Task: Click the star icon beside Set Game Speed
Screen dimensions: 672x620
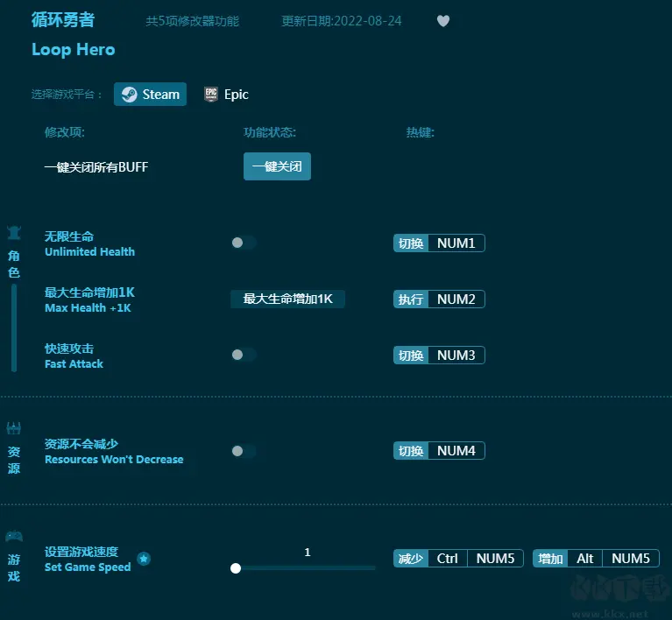Action: pos(144,559)
